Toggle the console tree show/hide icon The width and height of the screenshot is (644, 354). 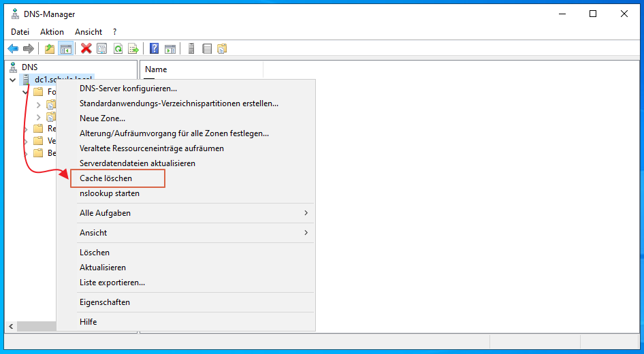(66, 49)
